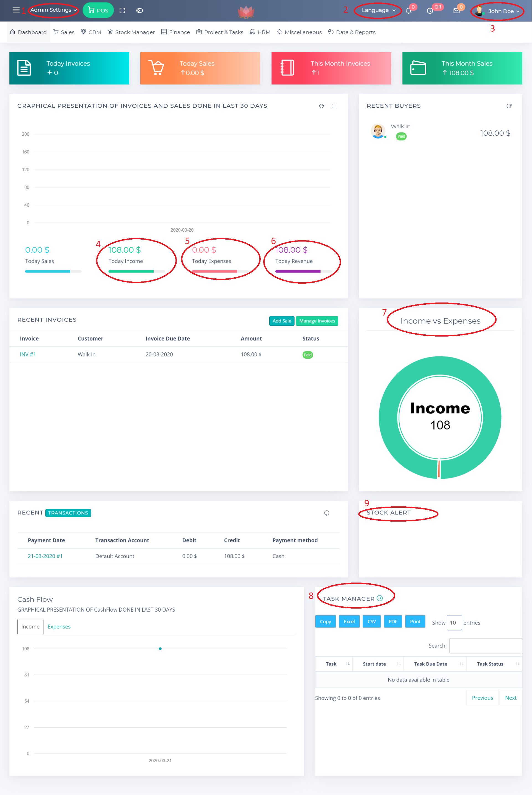This screenshot has height=795, width=532.
Task: Open the mail envelope icon
Action: point(456,11)
